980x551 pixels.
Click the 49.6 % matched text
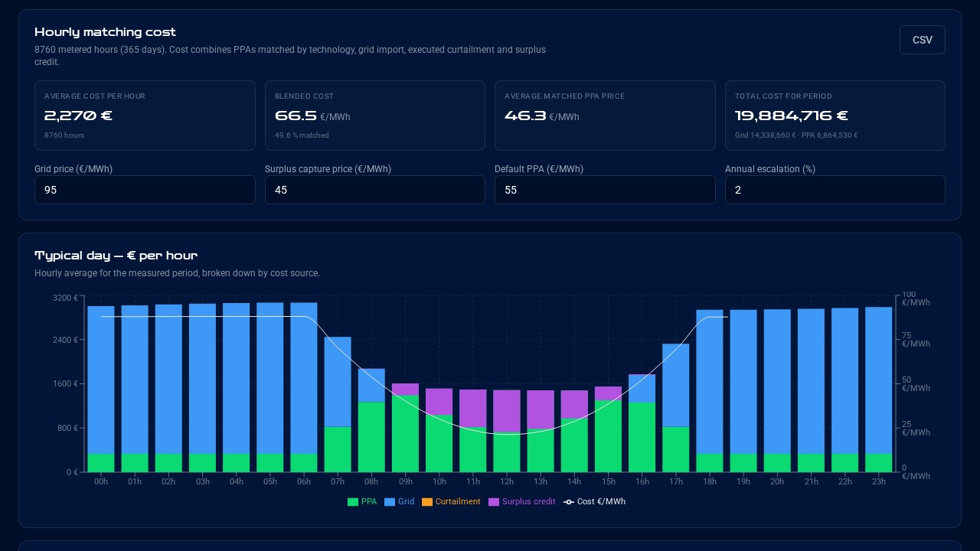302,135
